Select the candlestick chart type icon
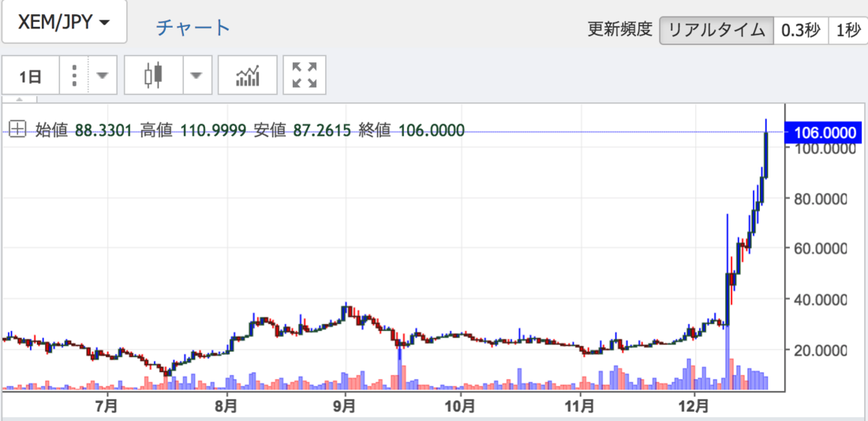The height and width of the screenshot is (421, 868). (x=154, y=75)
